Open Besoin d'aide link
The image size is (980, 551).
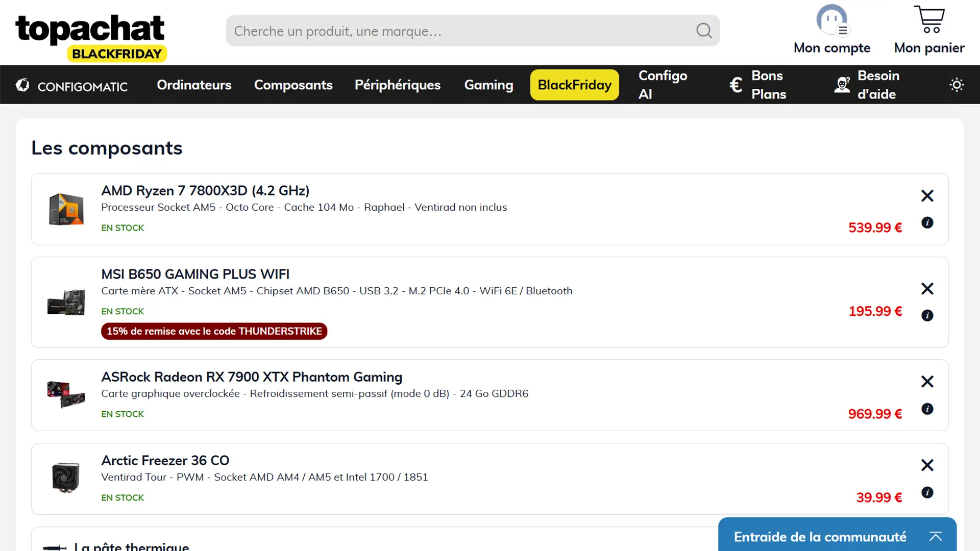(878, 85)
